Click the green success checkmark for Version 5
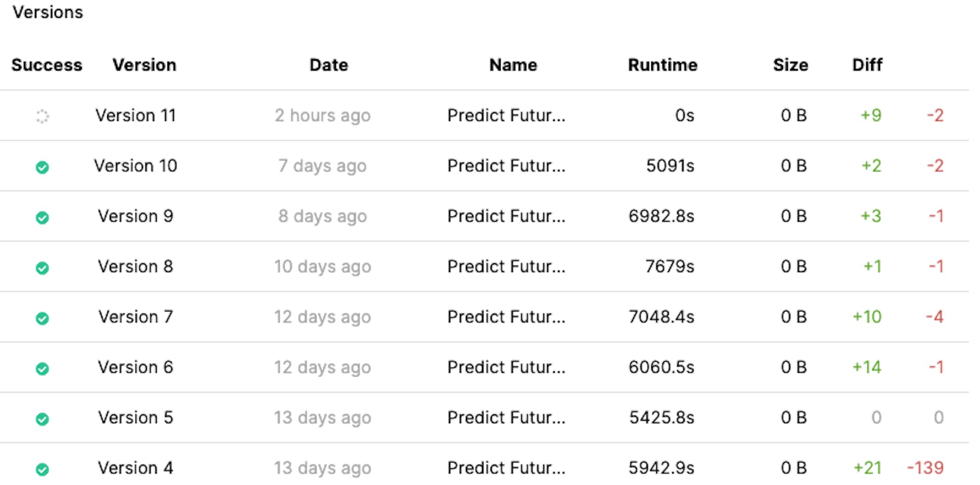Viewport: 980px width, 485px height. tap(42, 419)
